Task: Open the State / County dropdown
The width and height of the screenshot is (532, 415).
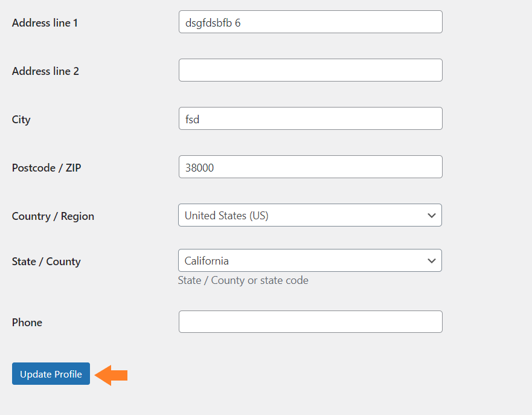Action: point(310,260)
